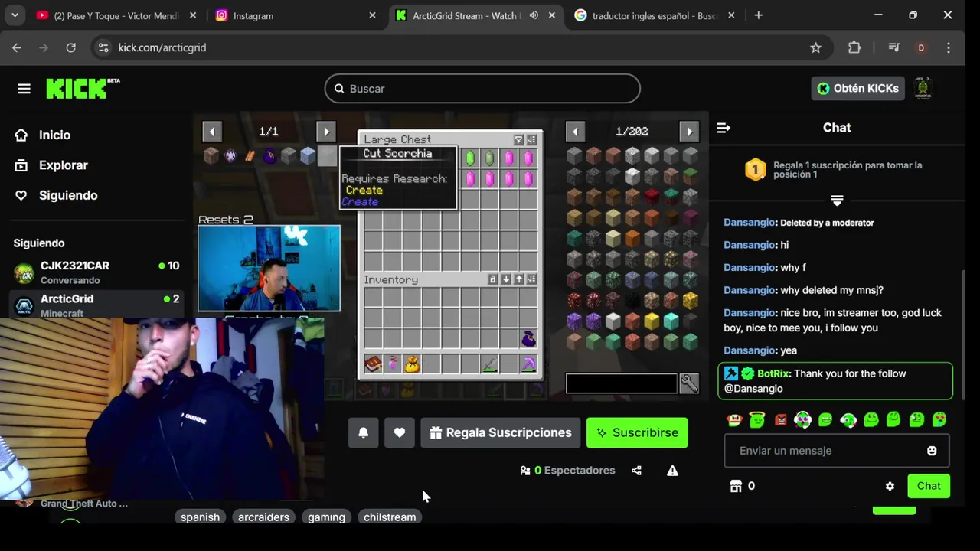Go to previous item list page (1/202)
This screenshot has height=551, width=980.
coord(575,132)
